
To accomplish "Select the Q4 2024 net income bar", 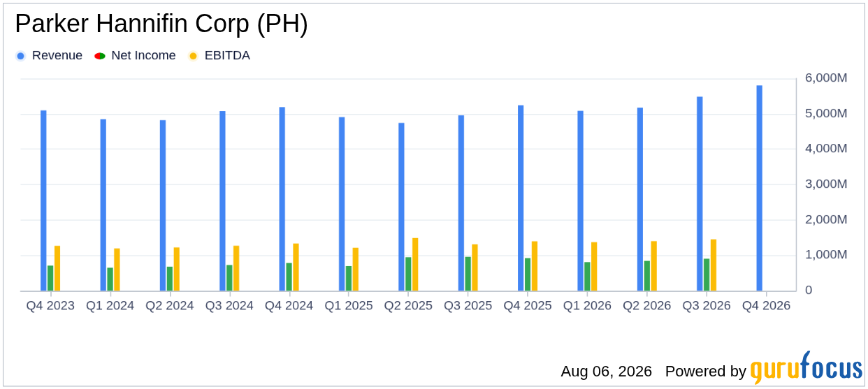I will 289,277.
